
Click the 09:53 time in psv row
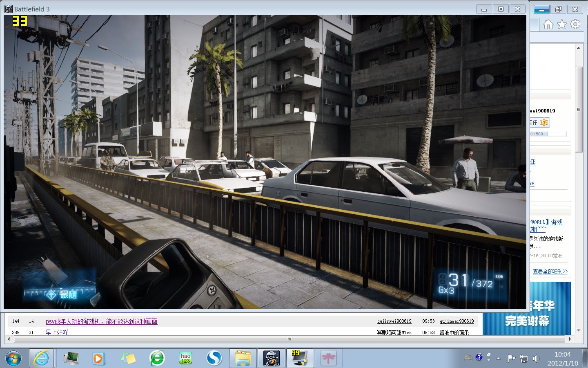click(428, 321)
